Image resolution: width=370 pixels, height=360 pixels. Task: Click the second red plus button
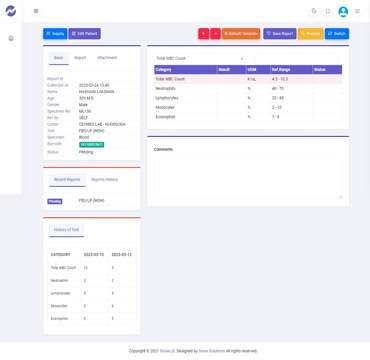click(215, 34)
